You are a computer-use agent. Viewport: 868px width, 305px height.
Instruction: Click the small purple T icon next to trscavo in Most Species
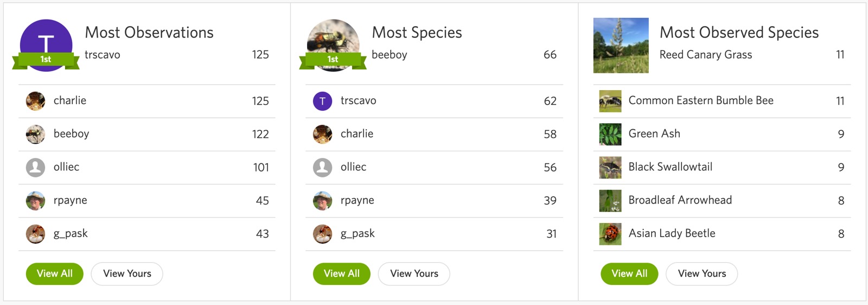point(322,101)
